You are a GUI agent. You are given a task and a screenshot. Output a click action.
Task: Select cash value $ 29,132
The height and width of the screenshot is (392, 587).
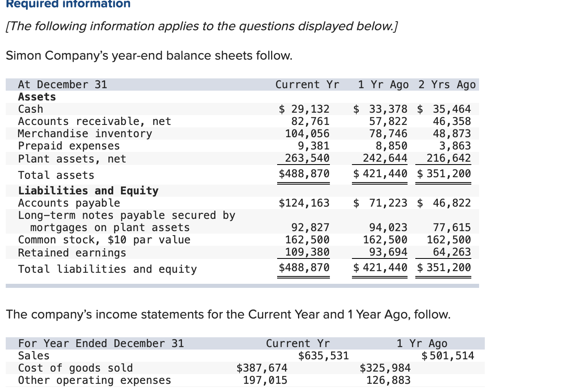coord(304,109)
